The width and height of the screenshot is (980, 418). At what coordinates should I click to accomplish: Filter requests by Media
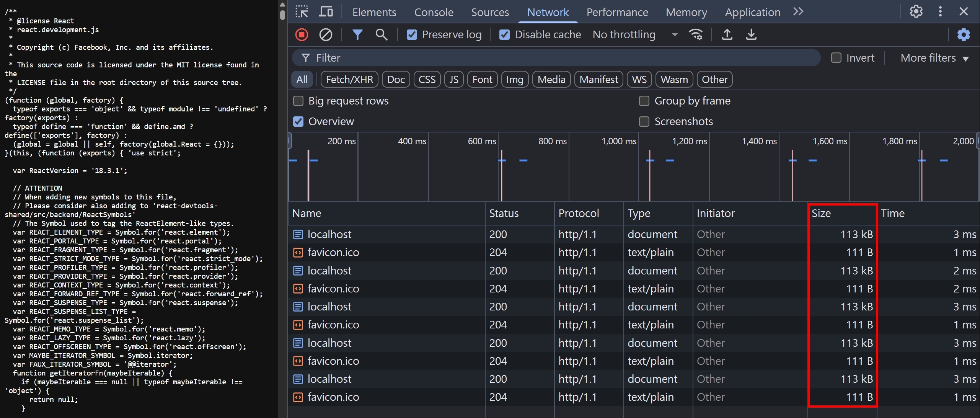(x=551, y=80)
